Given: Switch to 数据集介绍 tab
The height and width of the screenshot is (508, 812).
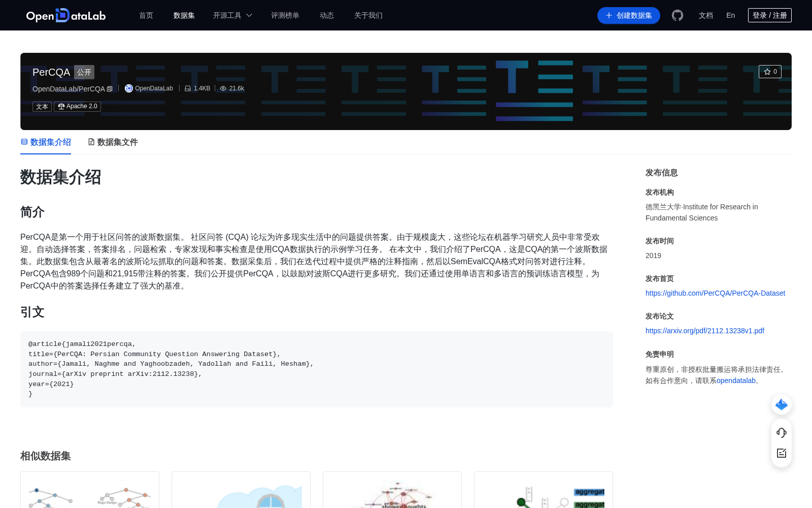Looking at the screenshot, I should [x=46, y=142].
